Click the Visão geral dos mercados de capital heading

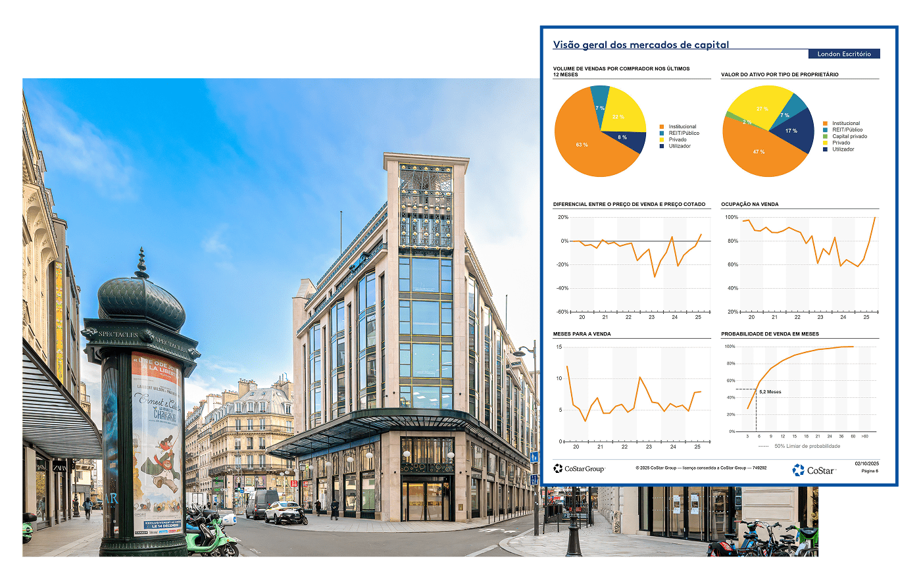[641, 45]
